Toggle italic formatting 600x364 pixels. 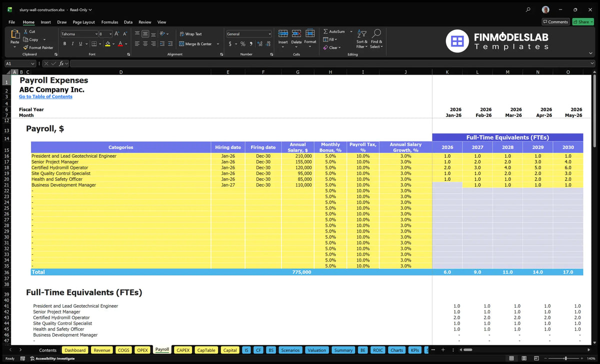click(72, 44)
